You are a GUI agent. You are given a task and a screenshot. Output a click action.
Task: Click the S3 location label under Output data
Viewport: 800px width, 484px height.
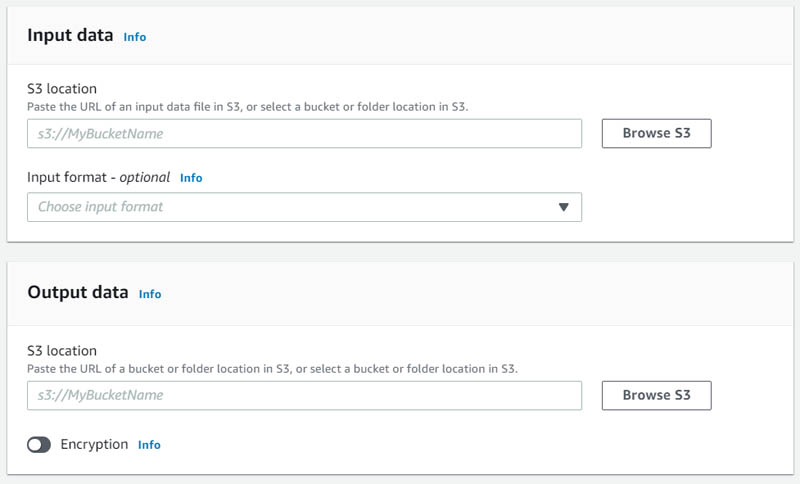point(62,351)
